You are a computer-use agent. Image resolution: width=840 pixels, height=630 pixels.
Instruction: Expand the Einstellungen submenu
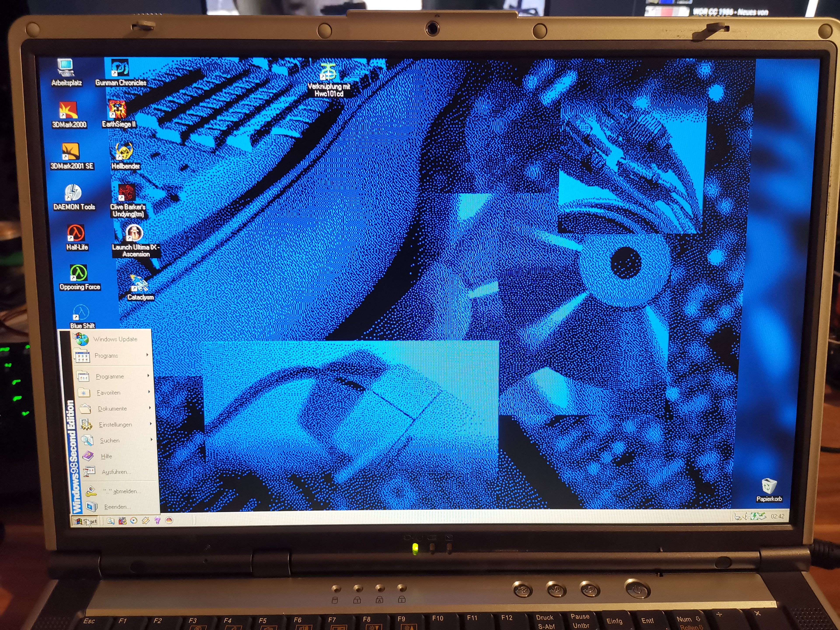pyautogui.click(x=115, y=425)
